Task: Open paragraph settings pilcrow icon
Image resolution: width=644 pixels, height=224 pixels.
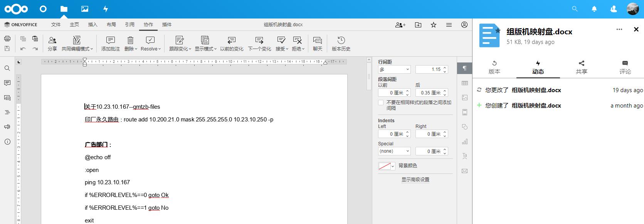Action: click(465, 68)
